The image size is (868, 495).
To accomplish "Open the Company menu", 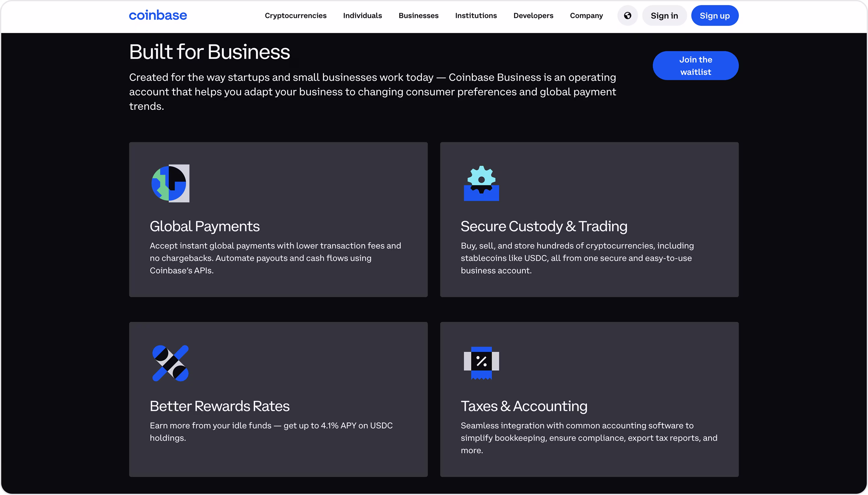I will [586, 16].
